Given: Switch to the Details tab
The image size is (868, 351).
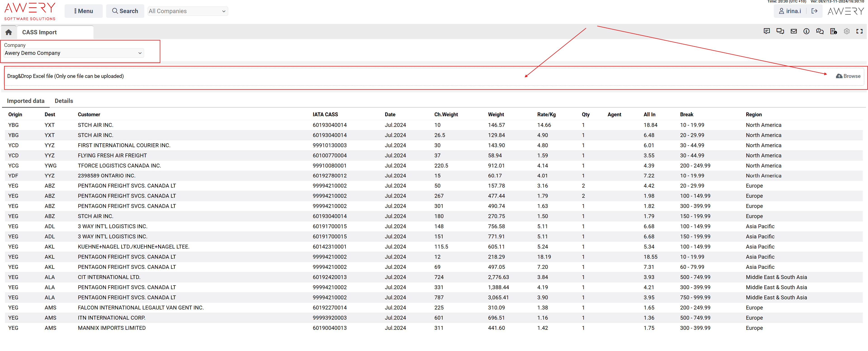Looking at the screenshot, I should (x=64, y=101).
